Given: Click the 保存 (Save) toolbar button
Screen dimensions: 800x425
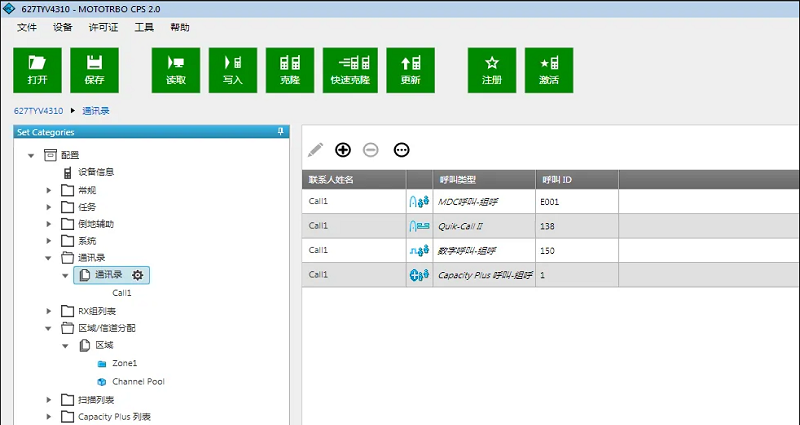Looking at the screenshot, I should (95, 70).
